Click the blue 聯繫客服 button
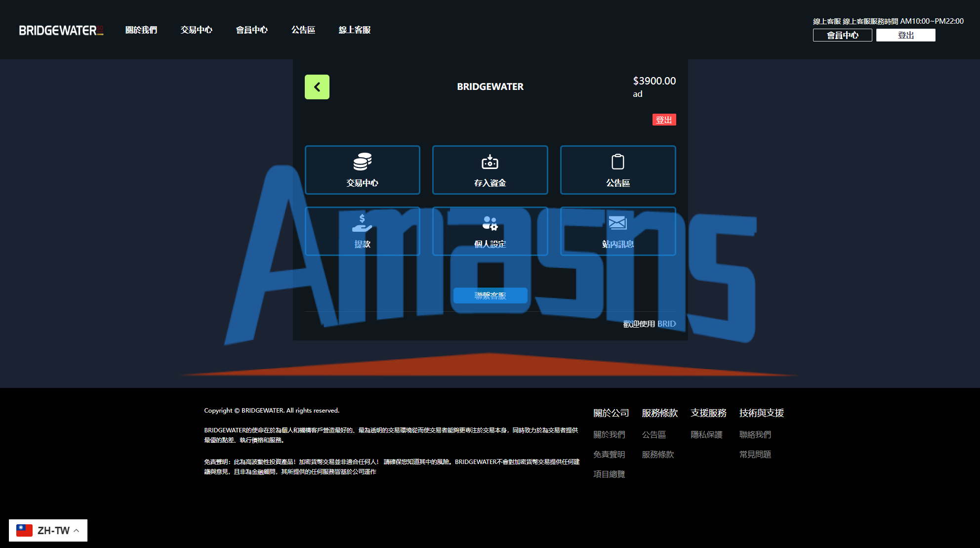The image size is (980, 548). click(x=490, y=295)
